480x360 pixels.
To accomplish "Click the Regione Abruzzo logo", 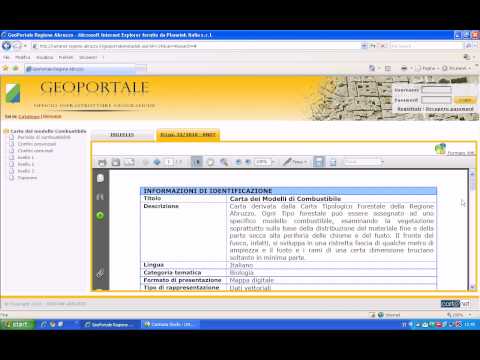I will (13, 93).
